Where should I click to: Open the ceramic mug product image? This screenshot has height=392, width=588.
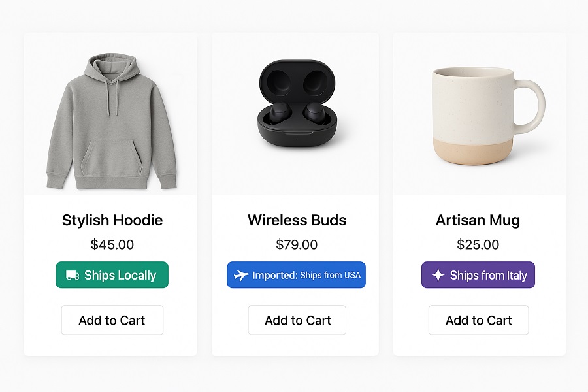pos(487,116)
